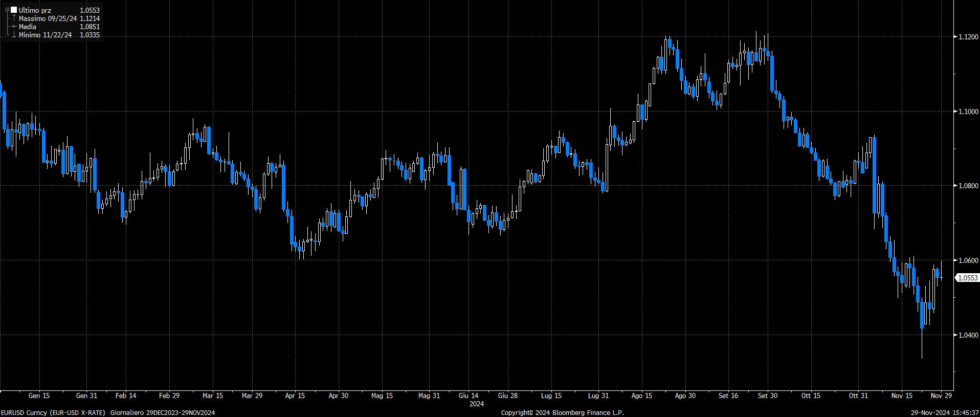
Task: Click the Ago 15 date axis label
Action: tap(642, 396)
